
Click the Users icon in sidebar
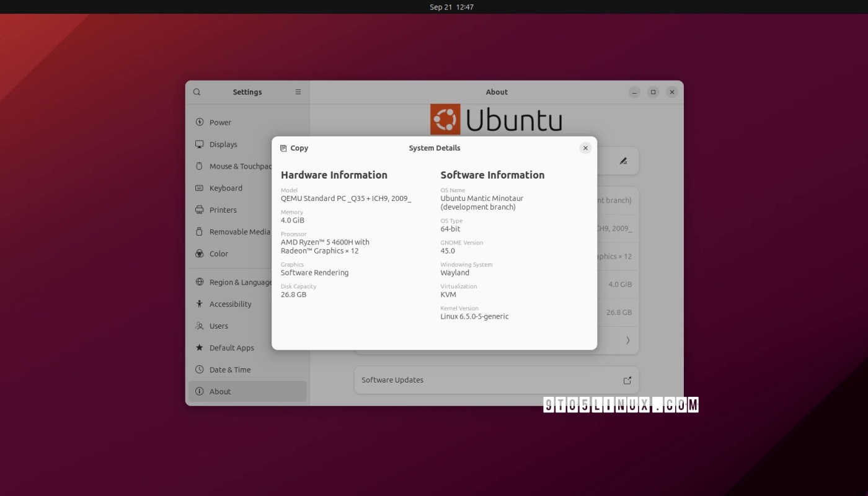pyautogui.click(x=200, y=325)
